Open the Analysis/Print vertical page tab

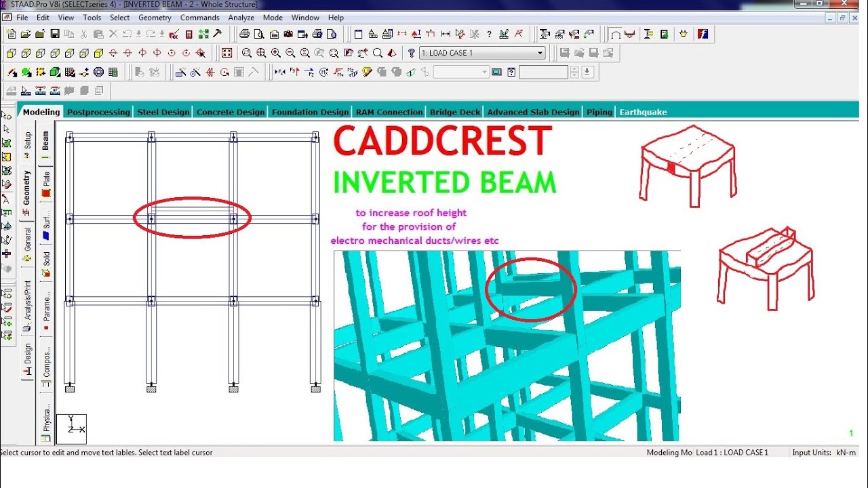(x=28, y=304)
